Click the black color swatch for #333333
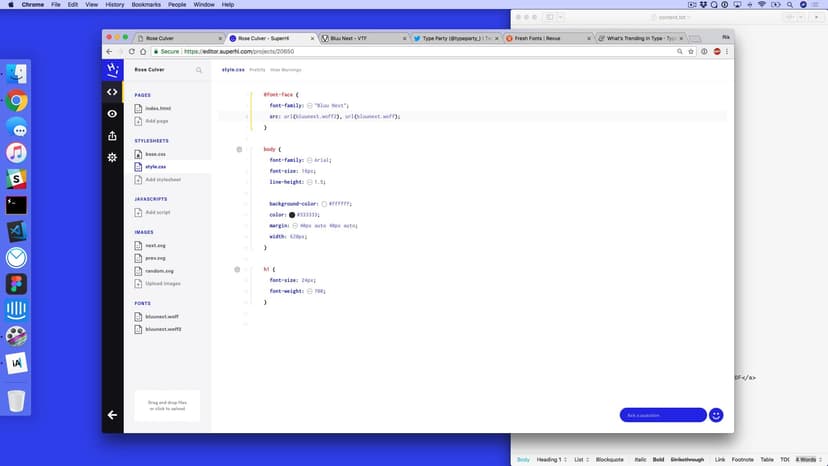The image size is (828, 466). click(293, 214)
